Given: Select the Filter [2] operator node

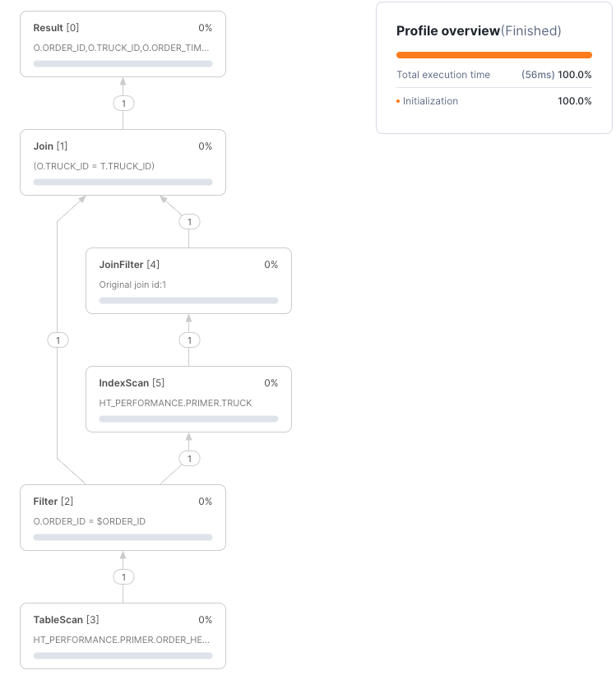Looking at the screenshot, I should pyautogui.click(x=123, y=516).
